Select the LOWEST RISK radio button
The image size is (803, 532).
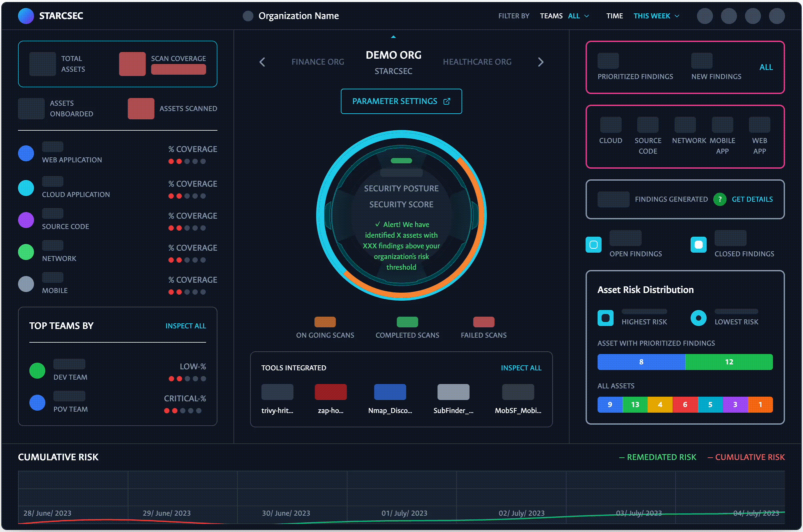click(x=699, y=318)
